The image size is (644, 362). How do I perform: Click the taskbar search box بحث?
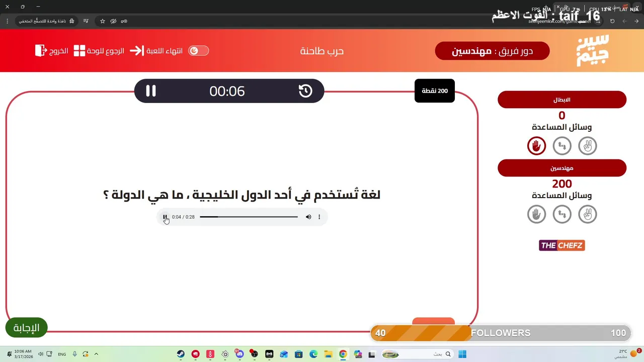[417, 354]
